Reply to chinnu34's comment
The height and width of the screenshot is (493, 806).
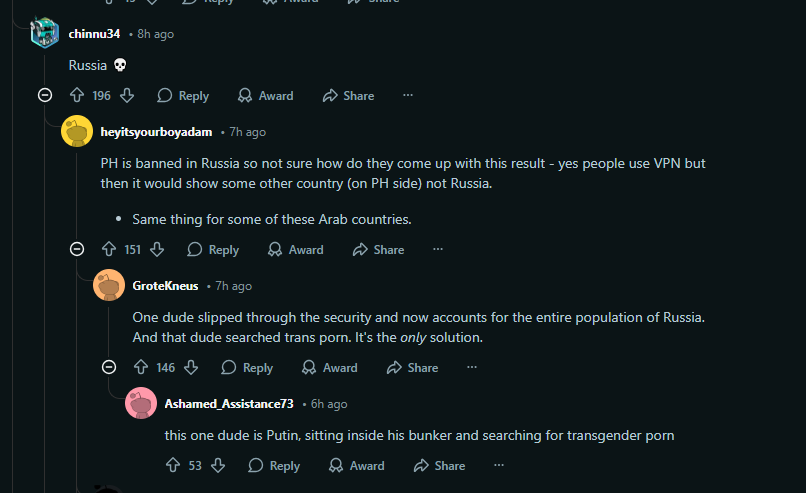point(183,96)
